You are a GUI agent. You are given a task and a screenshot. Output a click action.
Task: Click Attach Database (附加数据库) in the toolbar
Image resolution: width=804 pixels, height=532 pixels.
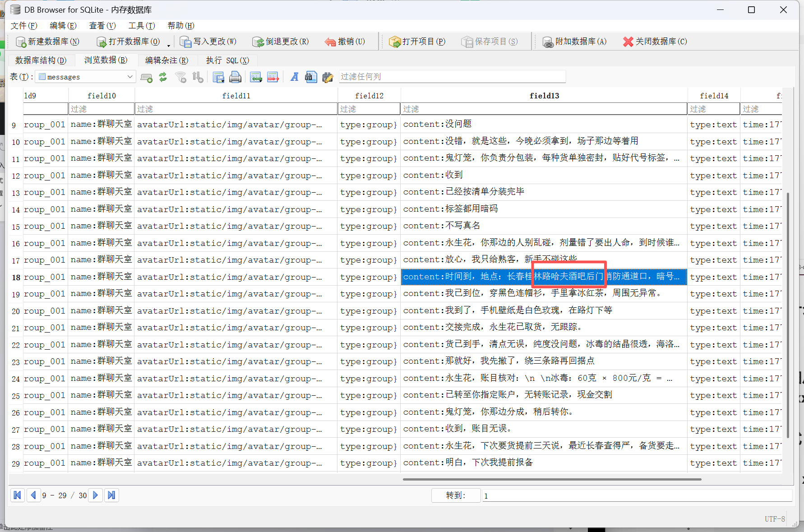point(574,42)
